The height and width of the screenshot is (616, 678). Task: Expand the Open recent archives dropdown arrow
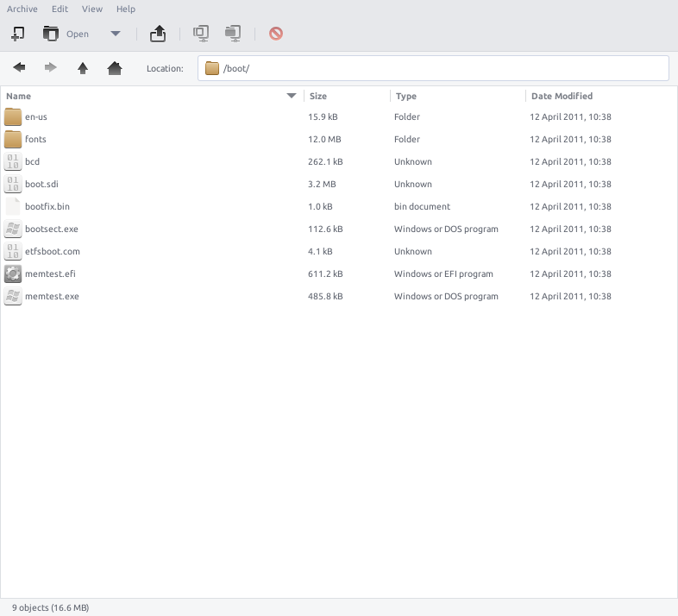116,34
